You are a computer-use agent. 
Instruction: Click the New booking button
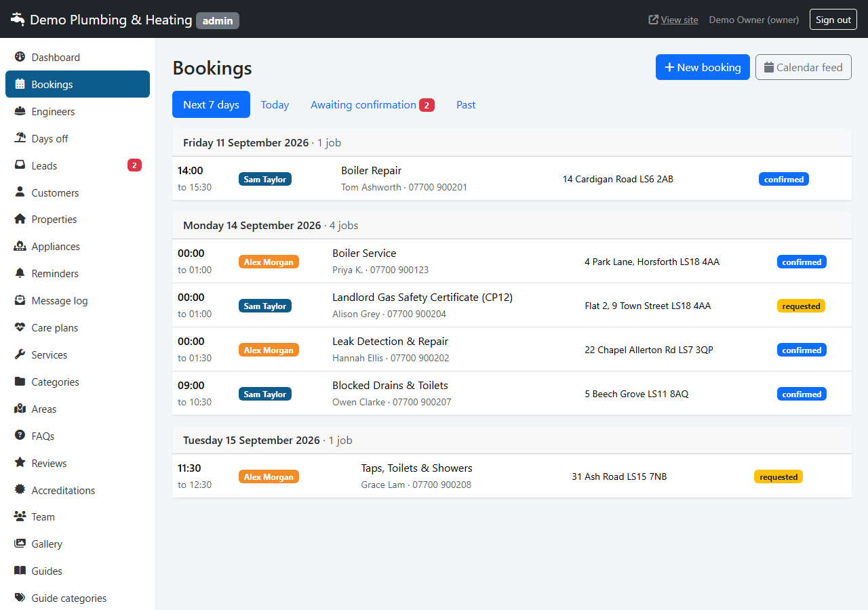point(703,67)
